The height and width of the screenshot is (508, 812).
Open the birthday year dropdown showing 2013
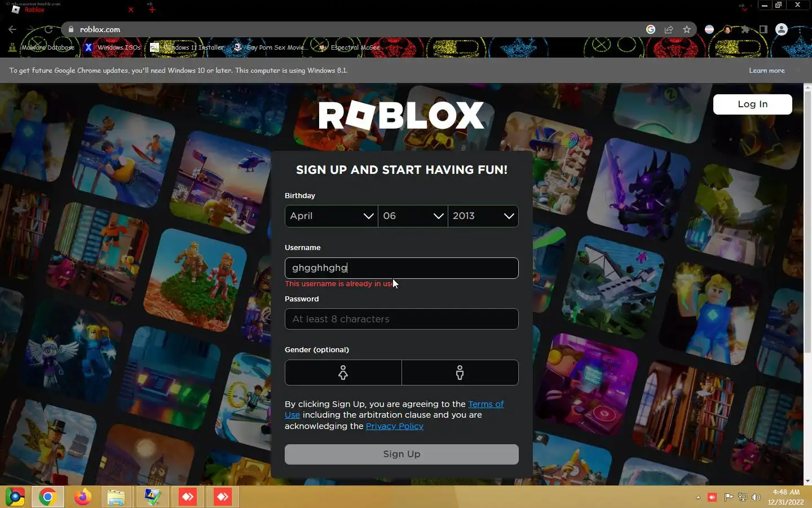tap(483, 216)
